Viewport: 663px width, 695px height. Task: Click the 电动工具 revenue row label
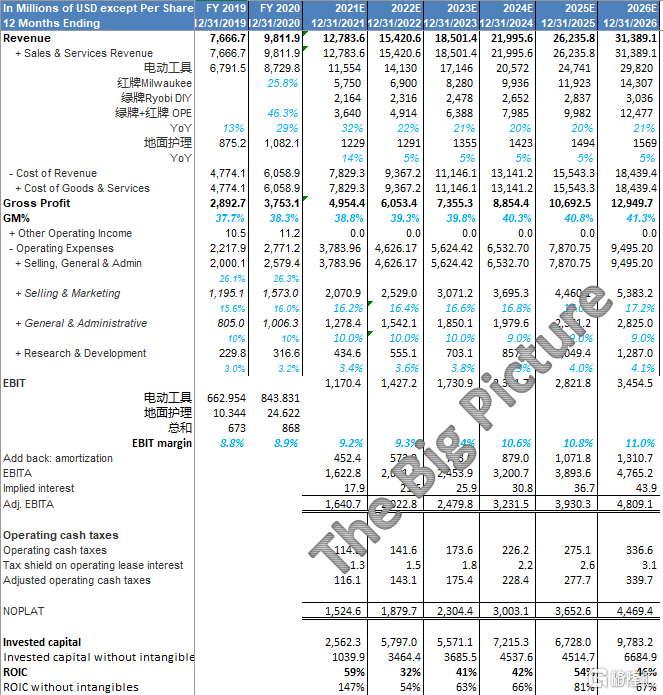pyautogui.click(x=168, y=68)
